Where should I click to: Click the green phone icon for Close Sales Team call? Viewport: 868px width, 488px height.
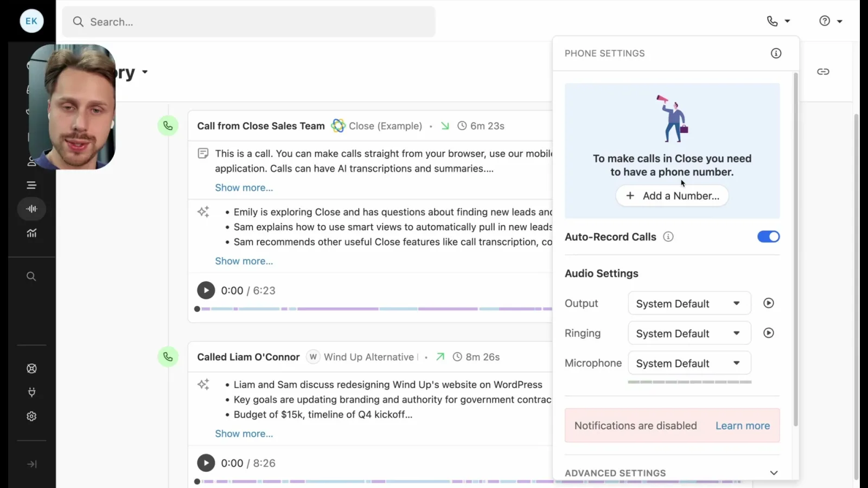168,126
